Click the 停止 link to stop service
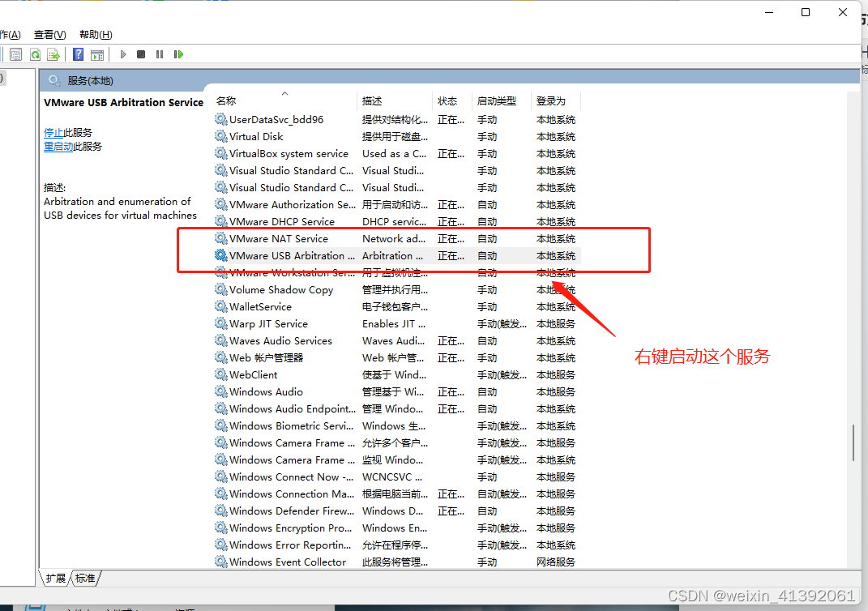Image resolution: width=868 pixels, height=611 pixels. click(53, 133)
